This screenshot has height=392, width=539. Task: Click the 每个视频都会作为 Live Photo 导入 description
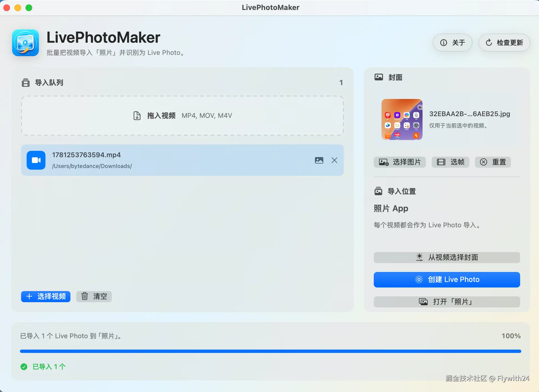427,225
